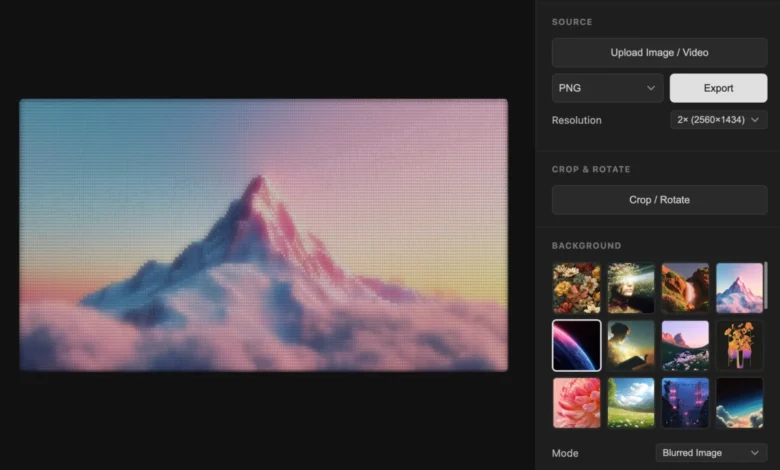Expand the Resolution 2× dropdown
The height and width of the screenshot is (470, 780).
[718, 120]
